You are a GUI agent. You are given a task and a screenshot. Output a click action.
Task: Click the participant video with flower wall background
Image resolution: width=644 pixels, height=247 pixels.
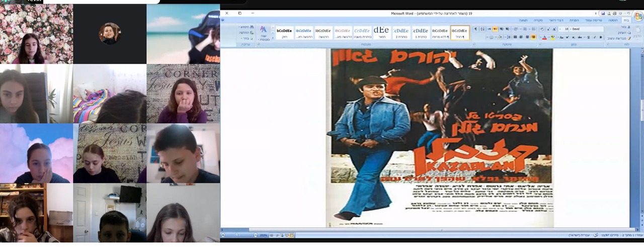click(x=36, y=34)
